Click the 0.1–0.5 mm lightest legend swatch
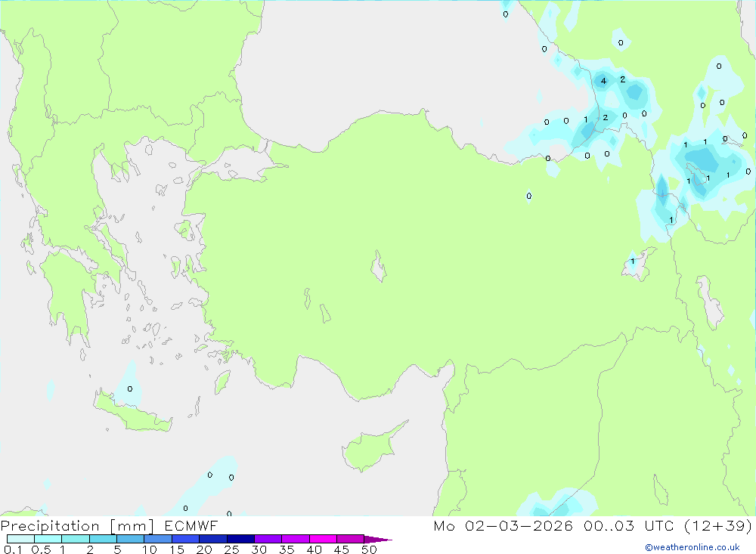756x554 pixels. (x=20, y=539)
